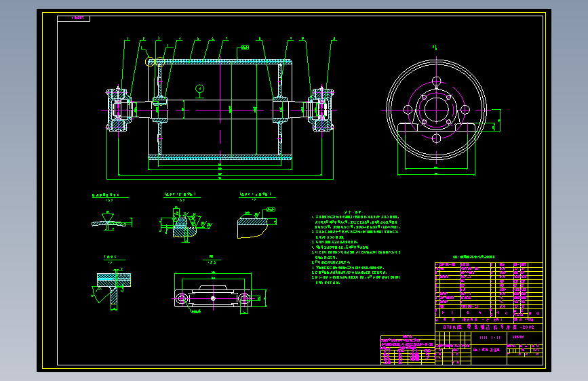Viewport: 588px width, 381px height.
Task: Click the first small detail view with the triangle symbol
Action: coord(111,221)
